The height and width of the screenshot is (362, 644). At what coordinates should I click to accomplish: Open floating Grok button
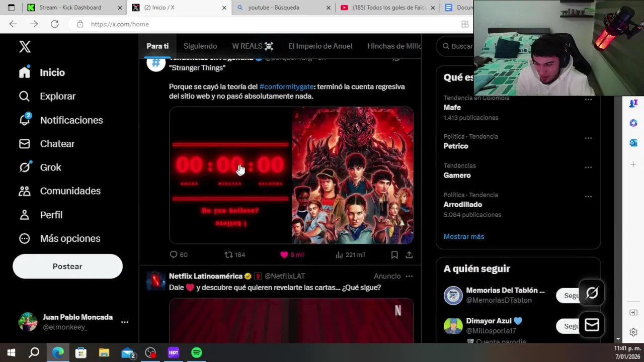592,293
